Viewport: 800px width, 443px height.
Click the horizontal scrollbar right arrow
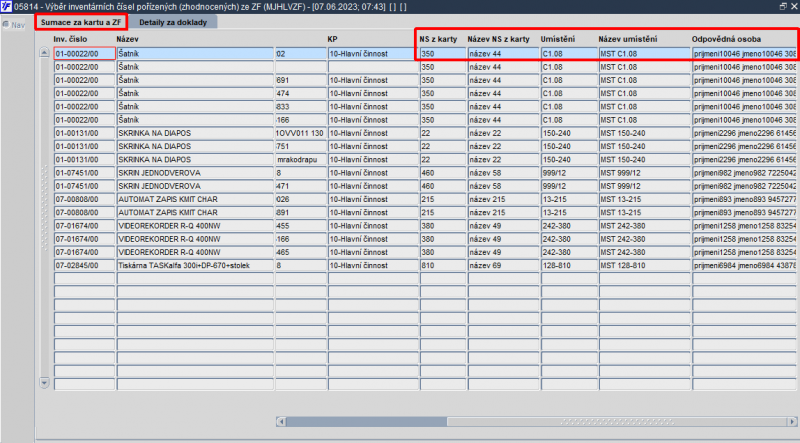coord(792,422)
